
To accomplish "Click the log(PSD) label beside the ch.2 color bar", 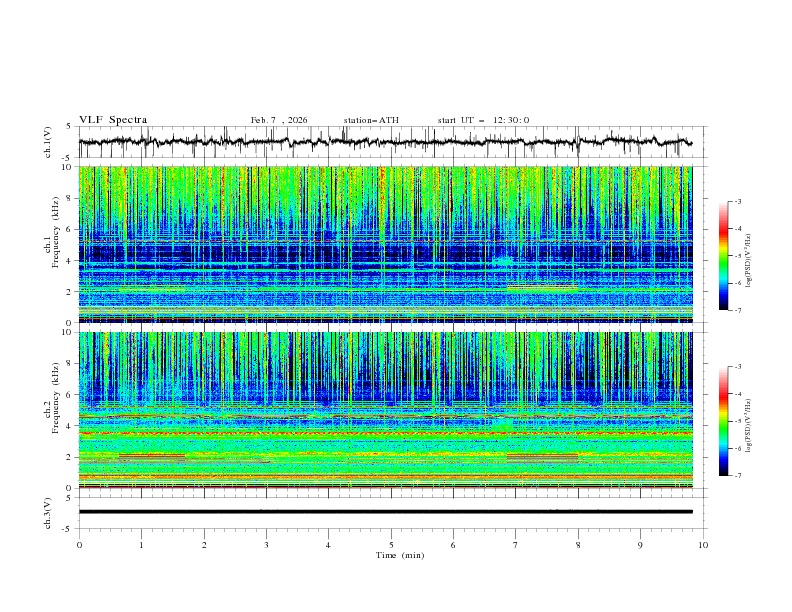I will pyautogui.click(x=749, y=426).
